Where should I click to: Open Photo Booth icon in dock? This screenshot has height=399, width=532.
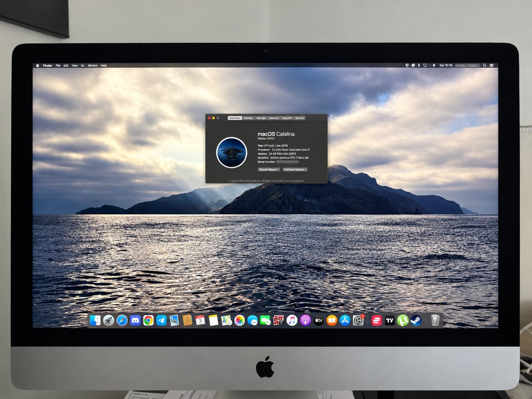click(278, 320)
